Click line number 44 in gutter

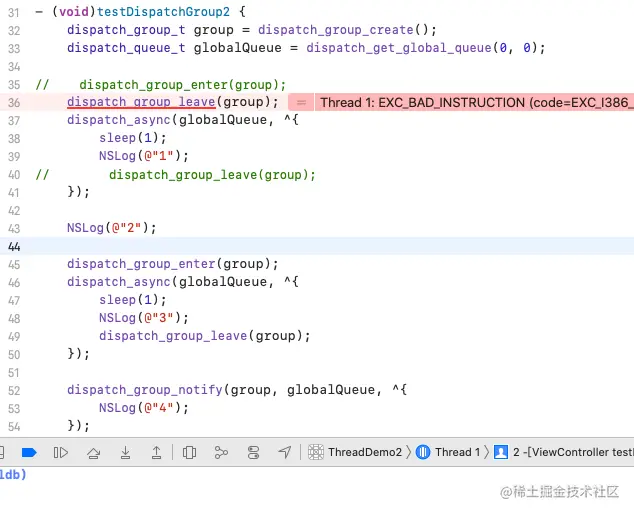point(14,246)
